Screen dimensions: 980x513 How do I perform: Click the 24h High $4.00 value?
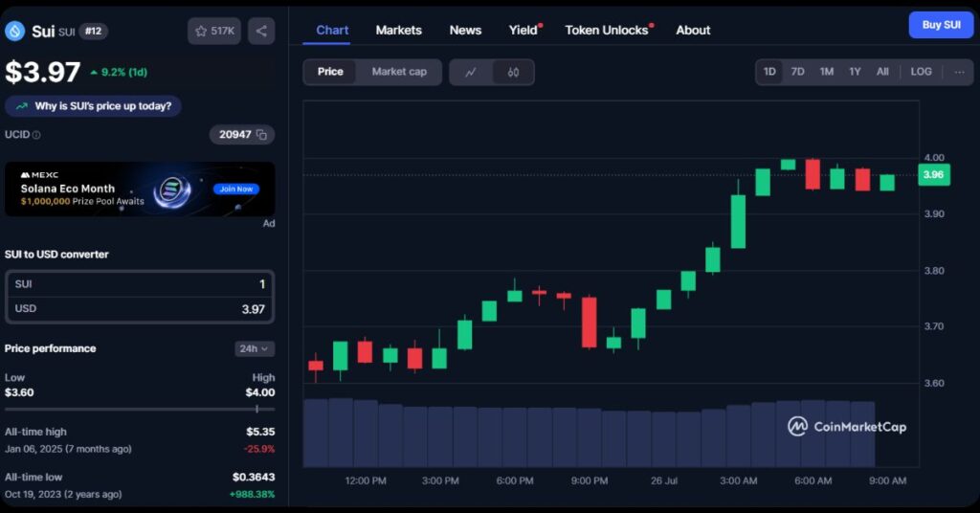pyautogui.click(x=260, y=392)
